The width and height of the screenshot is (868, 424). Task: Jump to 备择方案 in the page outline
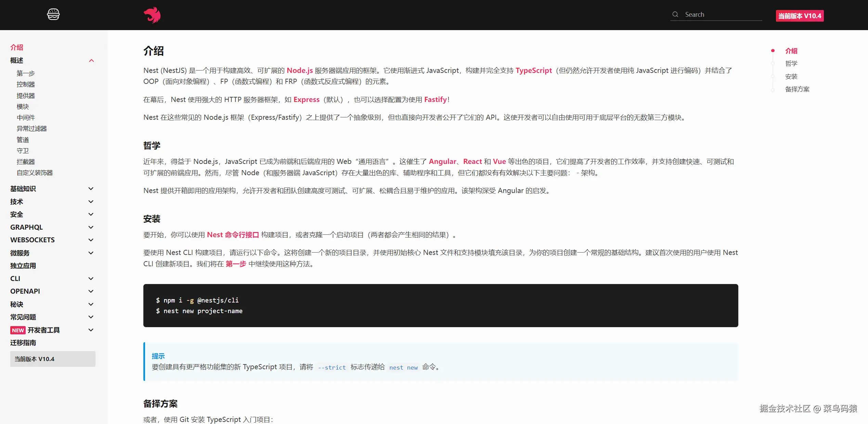click(x=797, y=89)
